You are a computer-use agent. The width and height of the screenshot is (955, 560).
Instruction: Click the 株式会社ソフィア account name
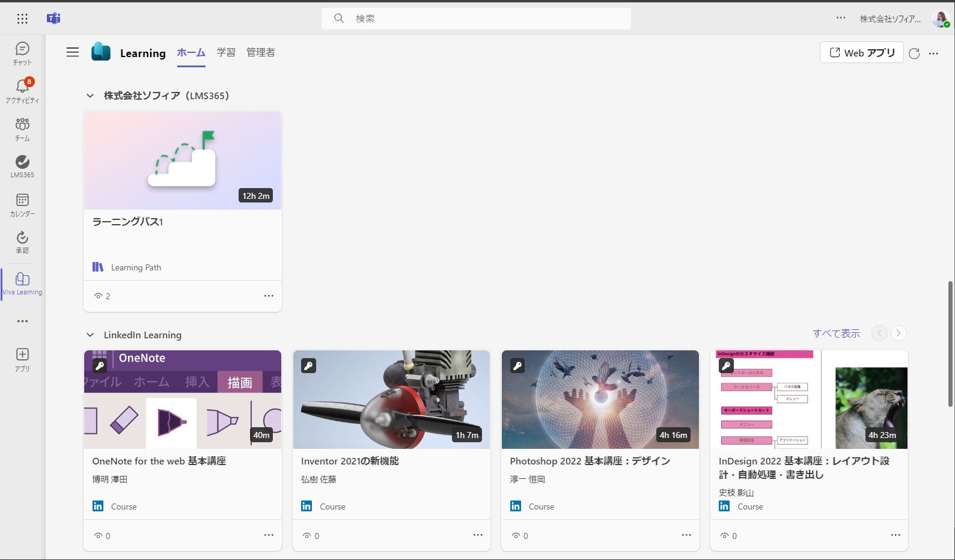(x=890, y=19)
